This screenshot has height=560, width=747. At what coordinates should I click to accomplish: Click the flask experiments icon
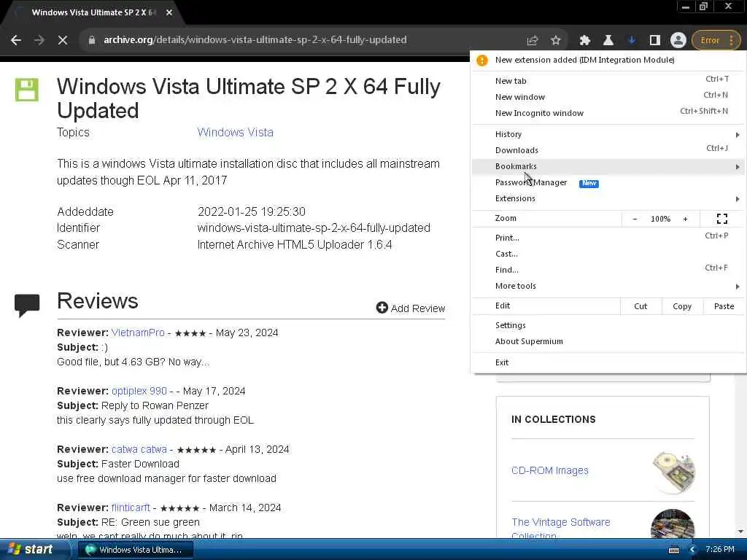(x=608, y=41)
